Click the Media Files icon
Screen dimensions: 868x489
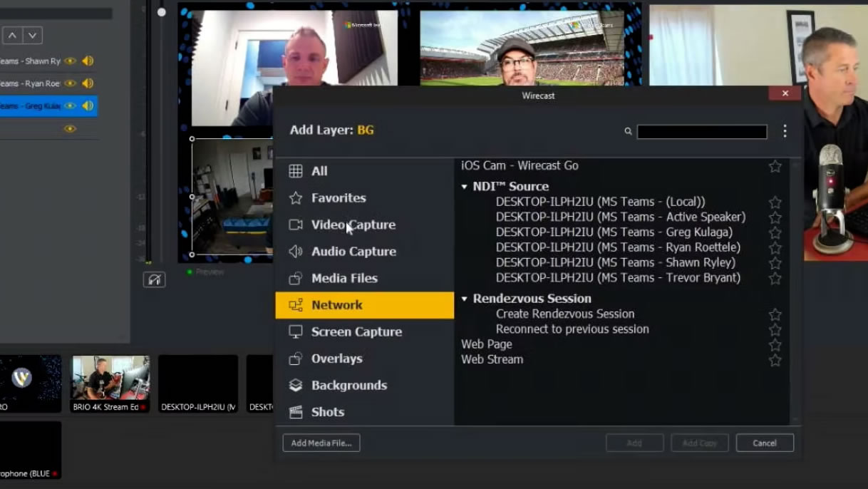click(x=296, y=278)
